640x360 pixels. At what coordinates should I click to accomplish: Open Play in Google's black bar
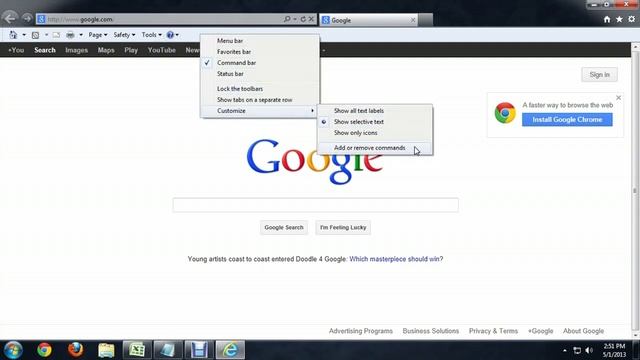click(131, 50)
